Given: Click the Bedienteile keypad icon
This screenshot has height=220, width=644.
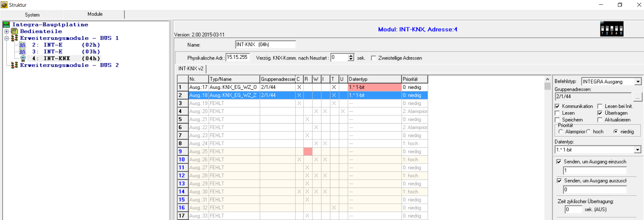Looking at the screenshot, I should pyautogui.click(x=15, y=31).
